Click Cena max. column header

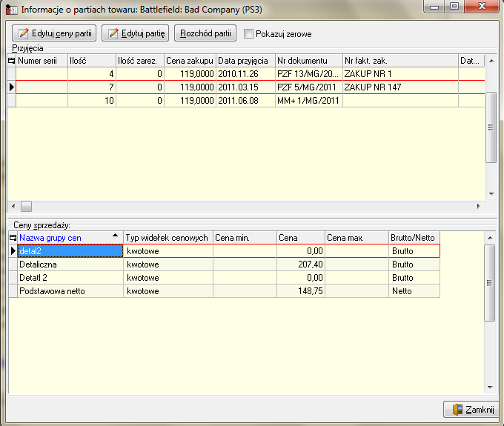(x=357, y=238)
